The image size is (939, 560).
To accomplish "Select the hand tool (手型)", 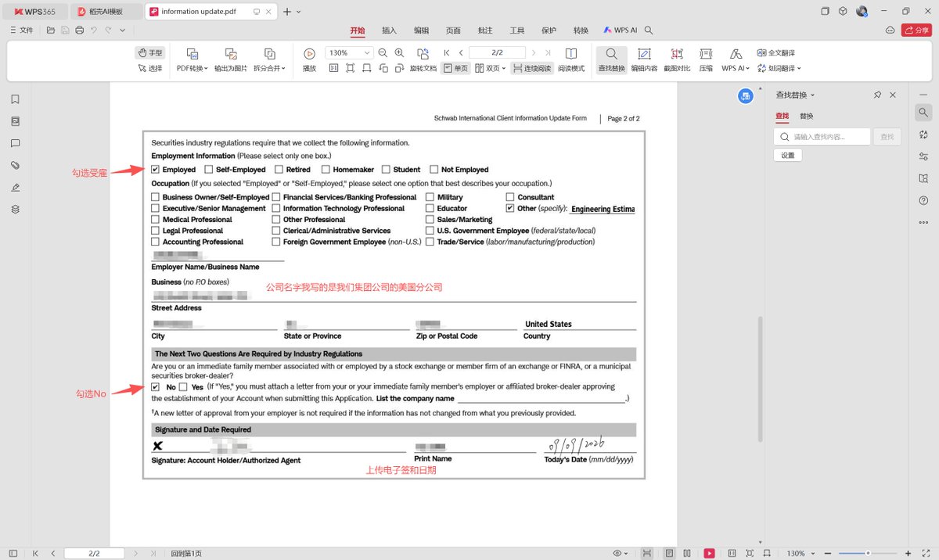I will coord(150,53).
